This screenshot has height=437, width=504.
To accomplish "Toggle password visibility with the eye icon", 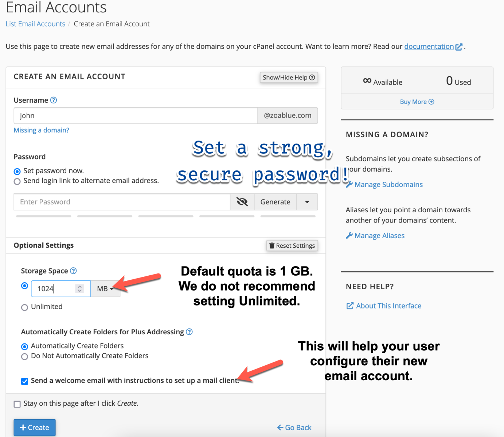I will pos(242,202).
